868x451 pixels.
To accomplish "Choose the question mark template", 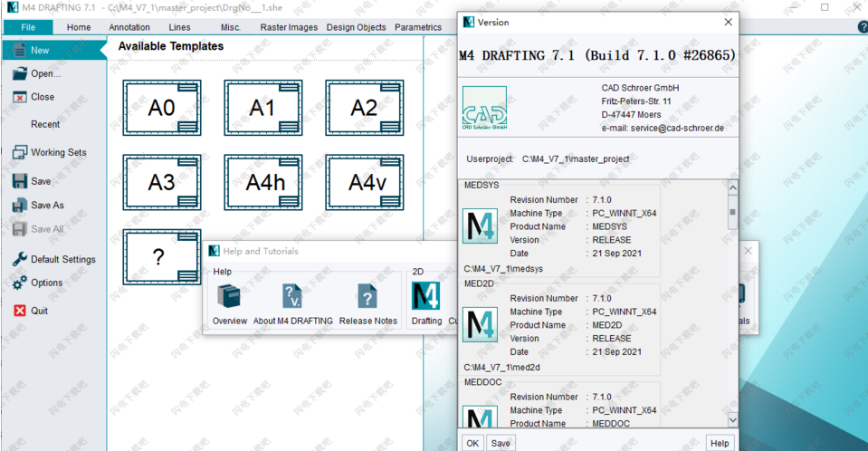I will [162, 257].
